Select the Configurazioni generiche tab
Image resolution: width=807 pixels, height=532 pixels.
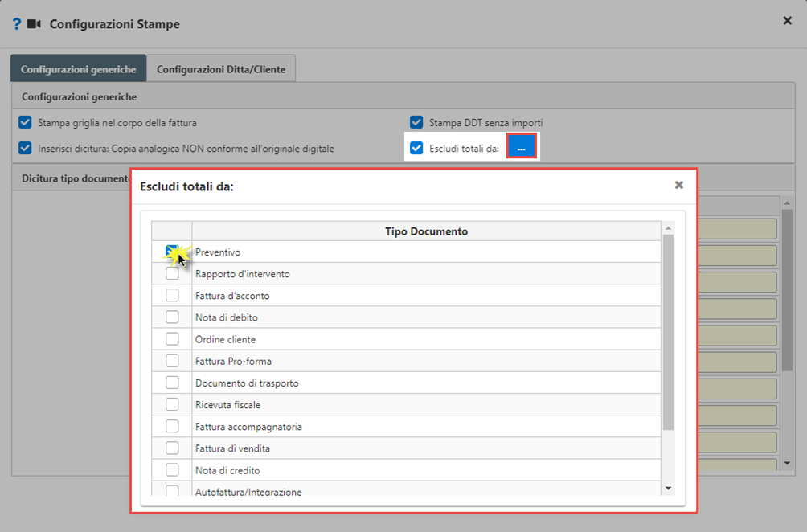tap(78, 69)
